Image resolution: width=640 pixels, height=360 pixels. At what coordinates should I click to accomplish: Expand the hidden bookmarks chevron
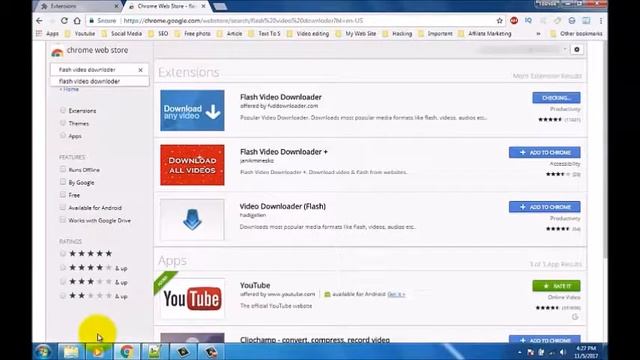538,33
